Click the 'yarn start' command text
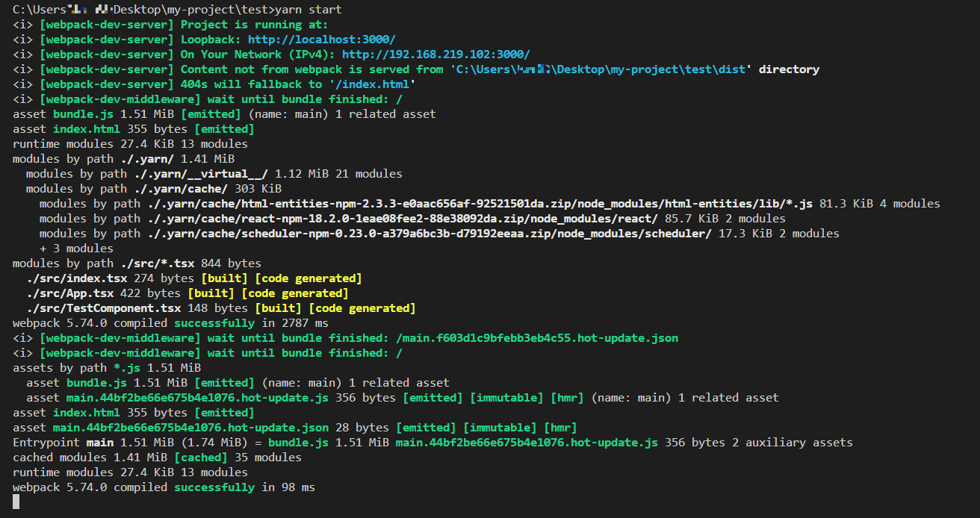The height and width of the screenshot is (518, 980). (308, 10)
